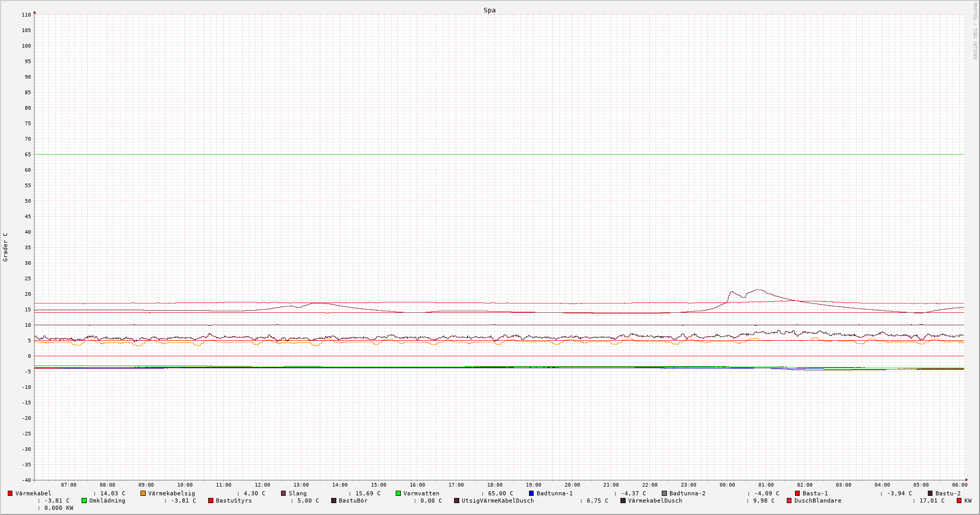Click the orange Värmekabelsig legend swatch
Image resolution: width=980 pixels, height=515 pixels.
(x=143, y=493)
